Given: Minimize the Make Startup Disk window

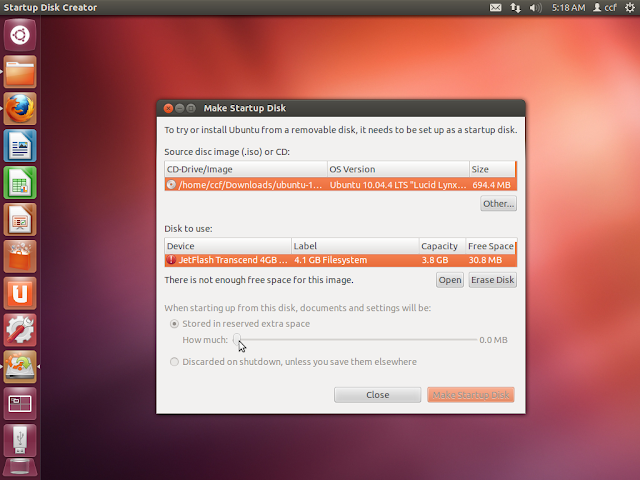Looking at the screenshot, I should (180, 108).
